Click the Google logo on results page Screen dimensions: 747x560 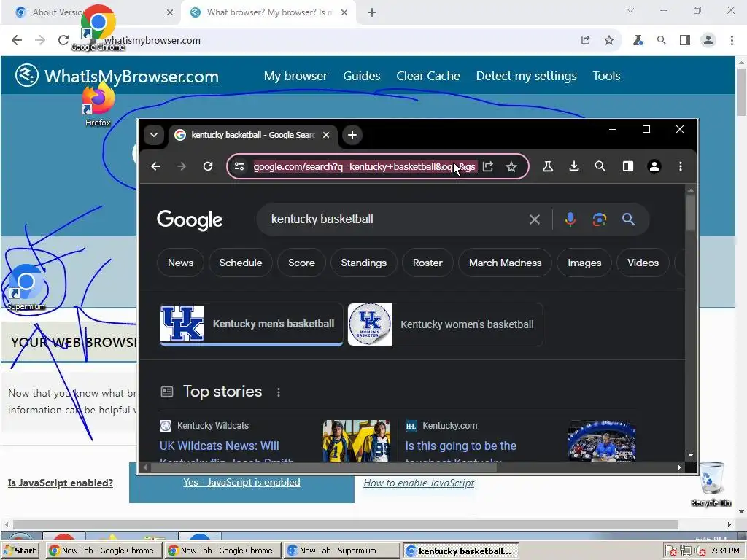[190, 220]
